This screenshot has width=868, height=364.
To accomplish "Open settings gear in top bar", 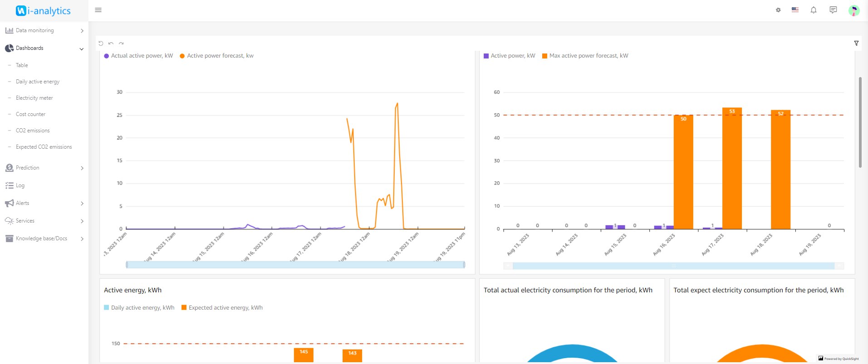I will click(x=778, y=10).
